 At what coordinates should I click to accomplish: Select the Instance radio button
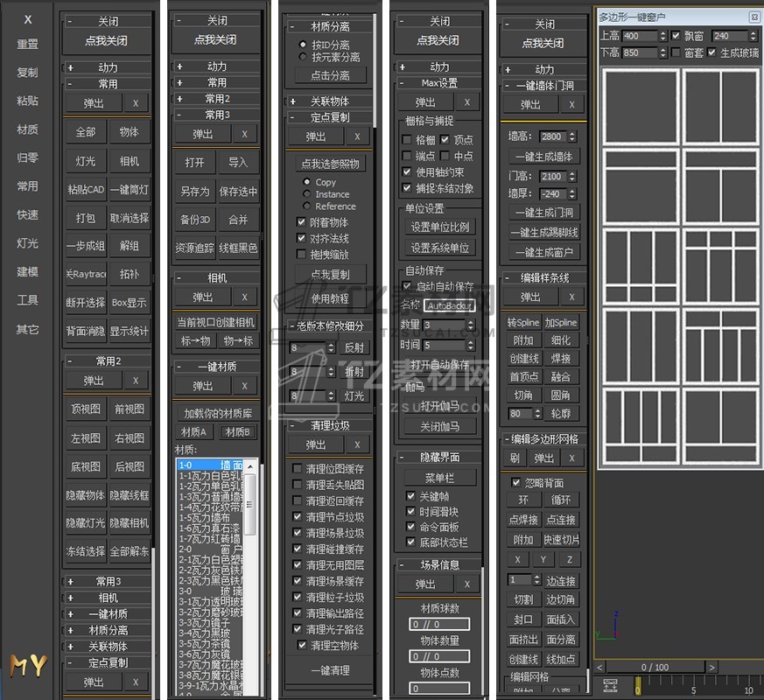(306, 194)
